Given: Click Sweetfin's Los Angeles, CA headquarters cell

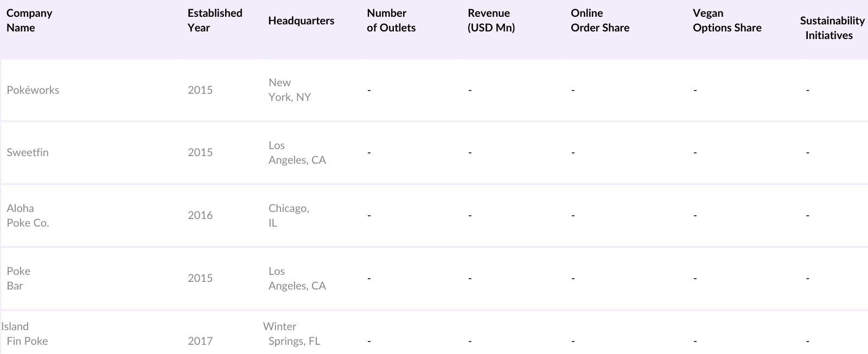Looking at the screenshot, I should pyautogui.click(x=297, y=152).
